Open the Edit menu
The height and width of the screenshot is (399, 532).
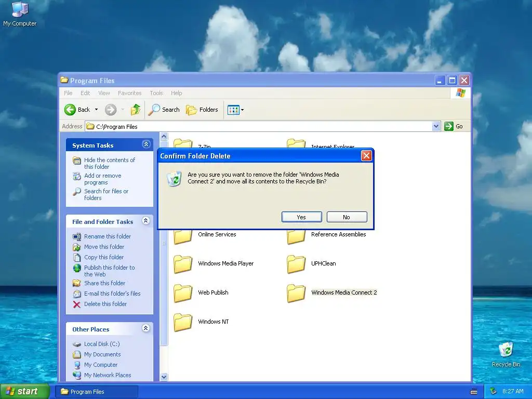(85, 93)
